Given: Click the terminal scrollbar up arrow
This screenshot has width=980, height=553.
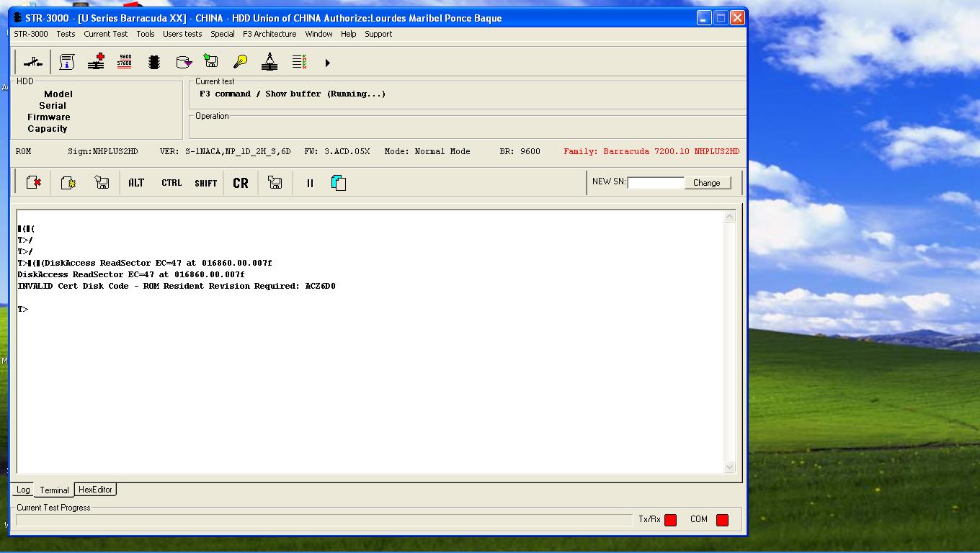Looking at the screenshot, I should click(x=729, y=217).
